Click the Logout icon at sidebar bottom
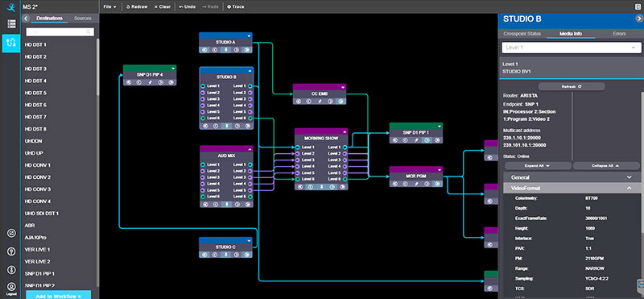 tap(11, 289)
